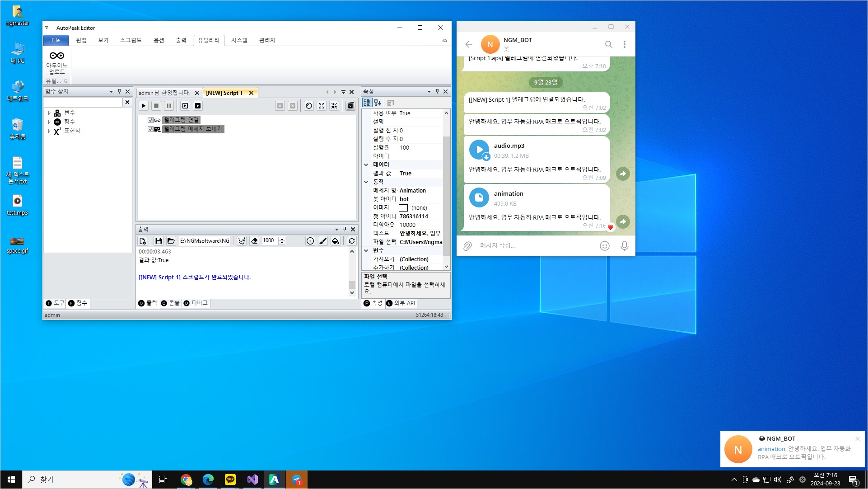Click the 이미지 color swatch box
Viewport: 868px width, 489px height.
(x=403, y=208)
